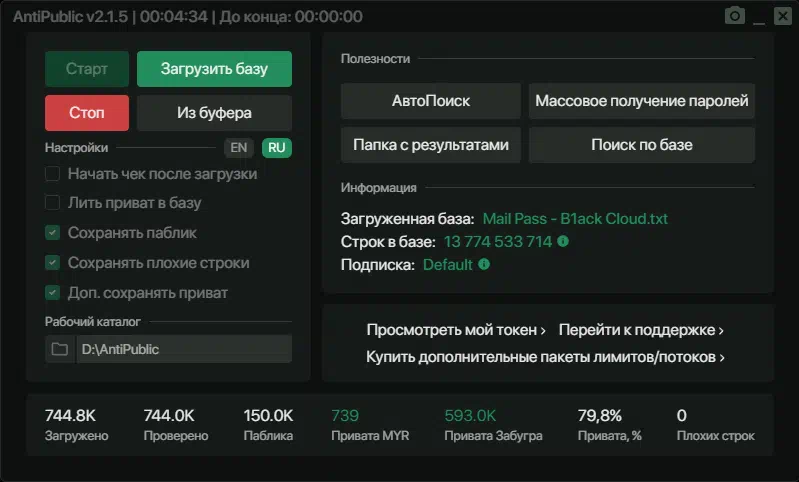This screenshot has width=799, height=482.
Task: Click the 0 Плохих строк statistic
Action: point(715,424)
